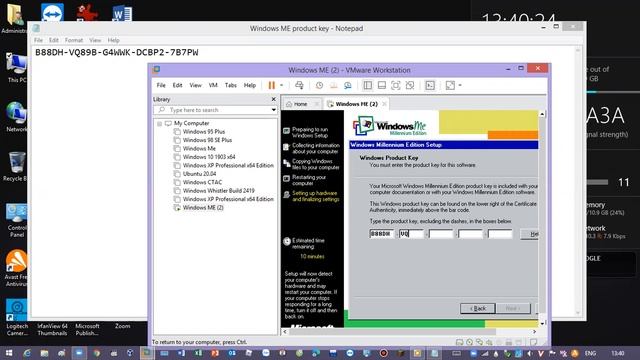
Task: Click the fourth product key box
Action: 470,234
